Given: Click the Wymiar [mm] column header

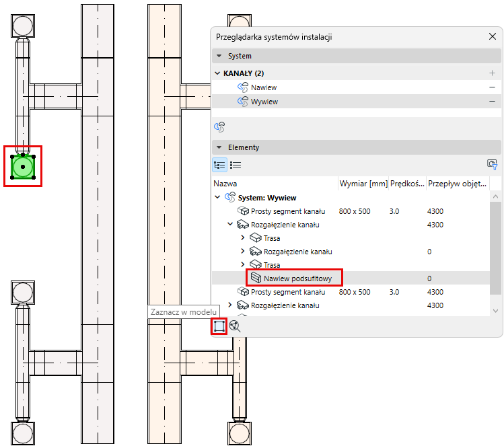Looking at the screenshot, I should tap(363, 184).
